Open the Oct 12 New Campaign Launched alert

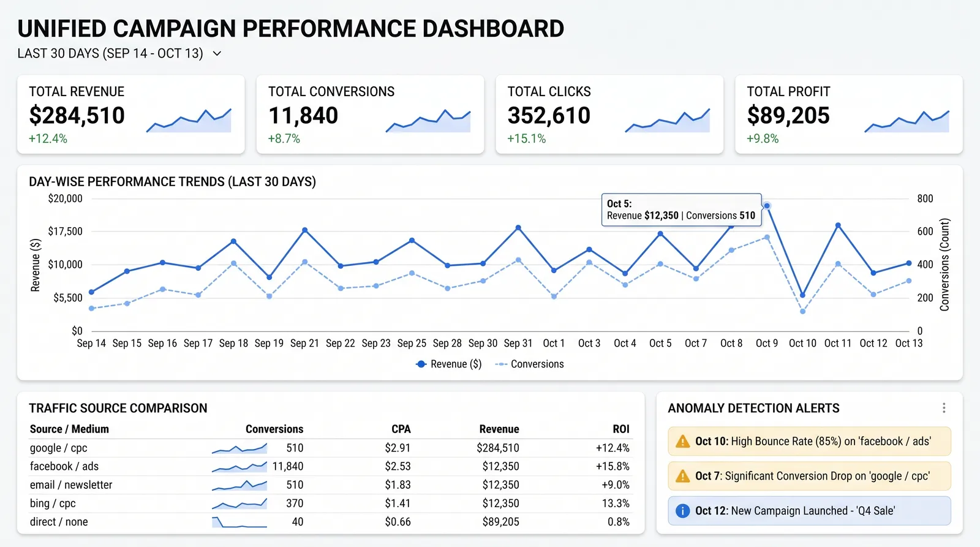[x=809, y=511]
